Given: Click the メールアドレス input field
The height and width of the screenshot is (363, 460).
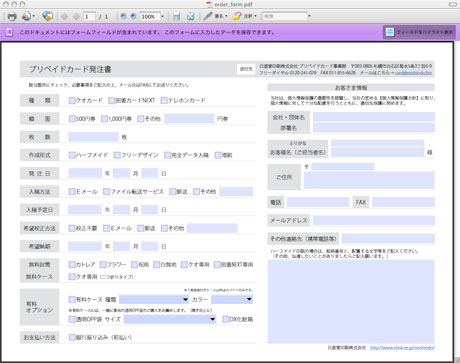Looking at the screenshot, I should [x=374, y=220].
